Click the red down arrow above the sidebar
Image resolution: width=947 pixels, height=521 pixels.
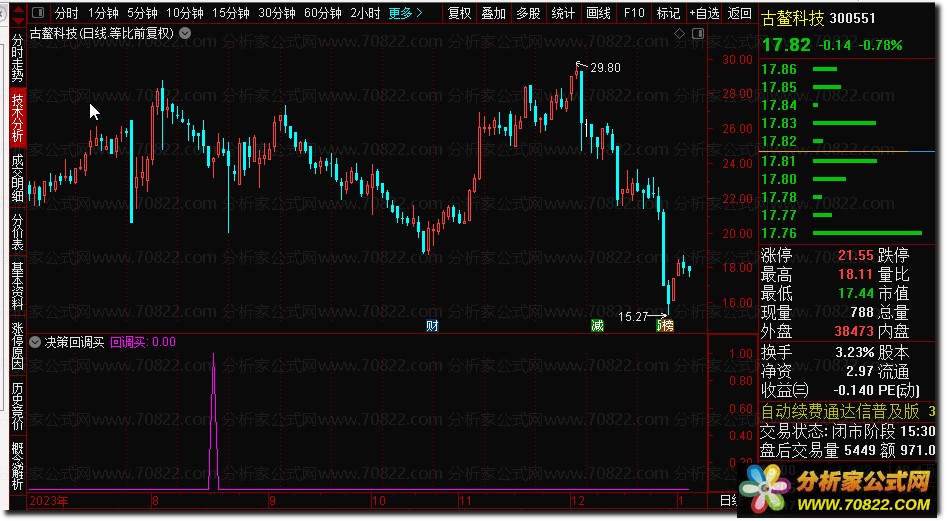coord(19,21)
